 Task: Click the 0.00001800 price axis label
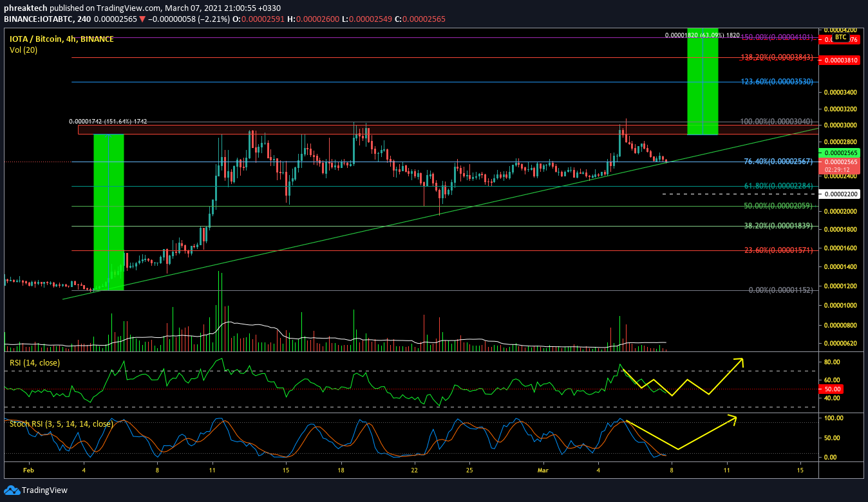[x=840, y=230]
